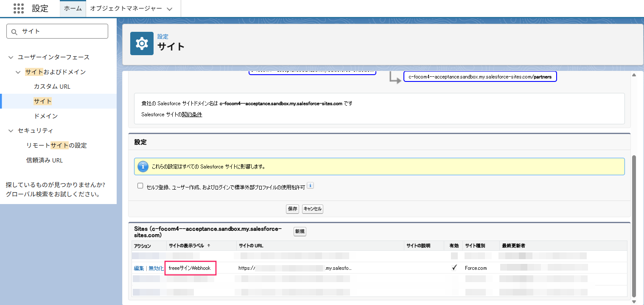Click 無効化 link for freeeサインWebhook
This screenshot has width=644, height=305.
coord(156,268)
